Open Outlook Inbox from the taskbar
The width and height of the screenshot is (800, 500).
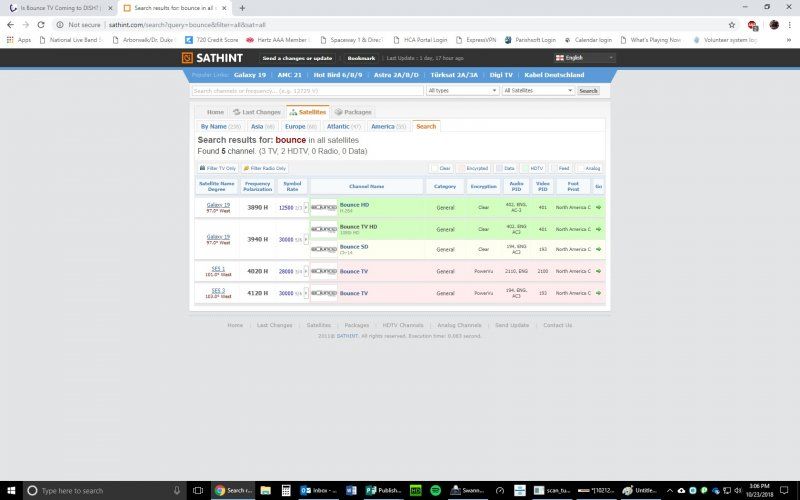click(319, 490)
